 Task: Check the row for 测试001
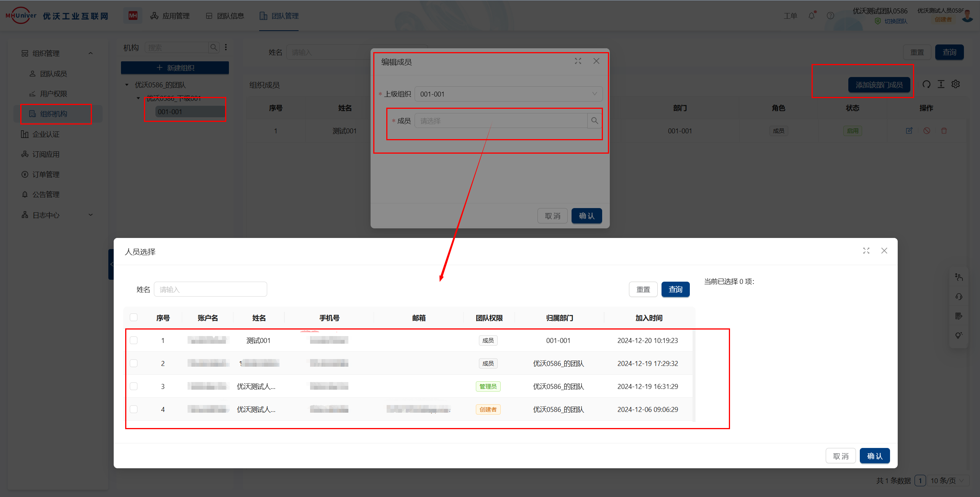pyautogui.click(x=134, y=340)
